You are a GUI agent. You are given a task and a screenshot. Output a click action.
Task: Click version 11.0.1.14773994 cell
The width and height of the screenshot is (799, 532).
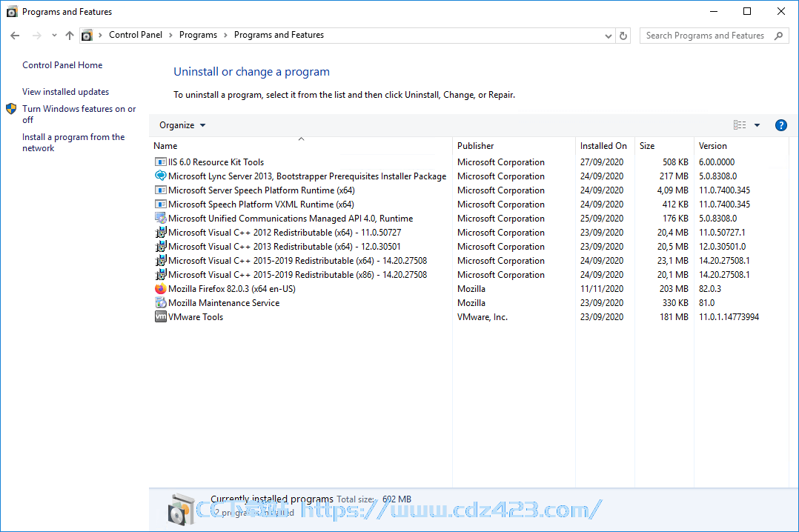[x=729, y=317]
